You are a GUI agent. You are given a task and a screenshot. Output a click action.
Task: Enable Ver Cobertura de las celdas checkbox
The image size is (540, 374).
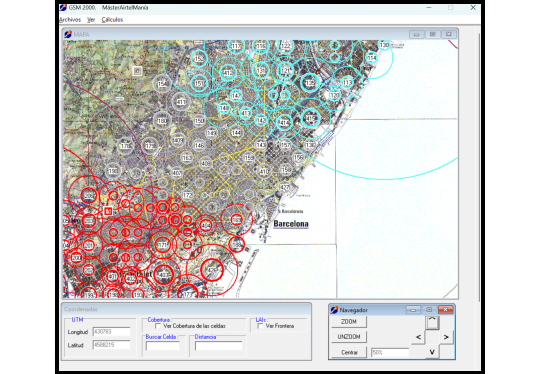(158, 326)
